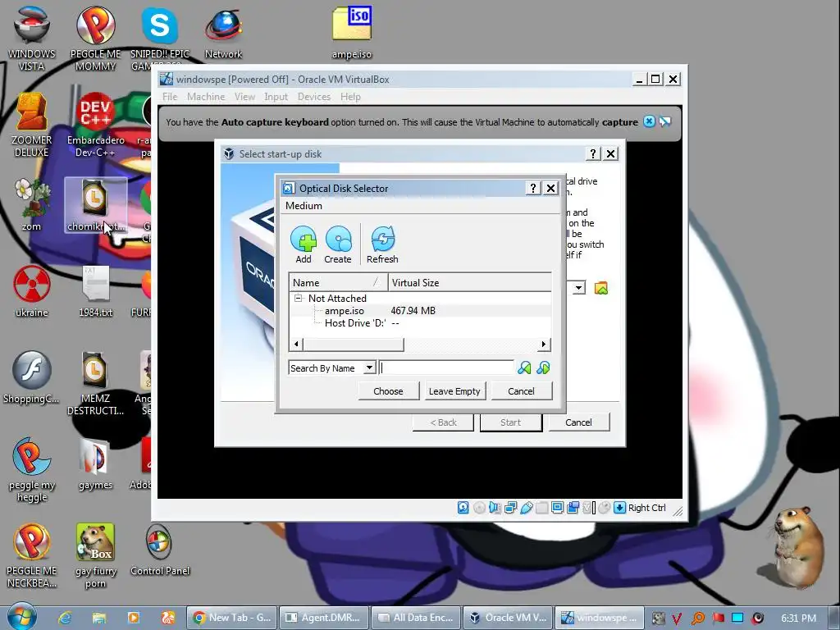Sort by the Name column header
The image size is (840, 630).
point(338,282)
